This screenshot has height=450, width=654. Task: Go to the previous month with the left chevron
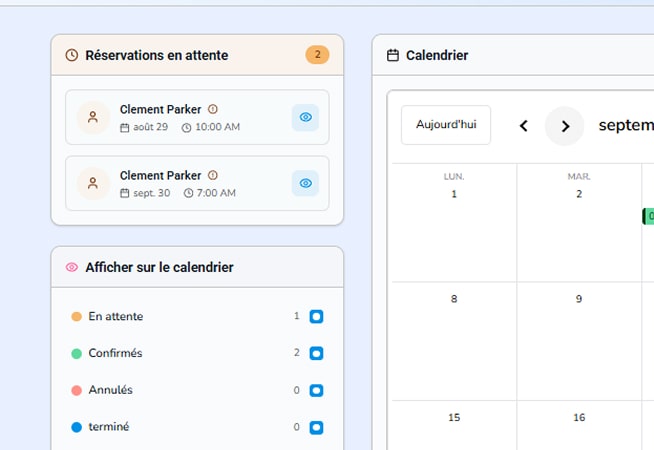click(x=523, y=126)
